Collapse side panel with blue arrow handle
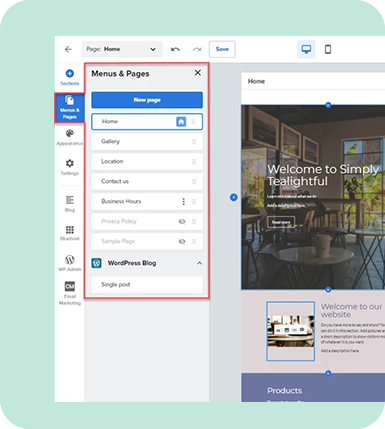Image resolution: width=385 pixels, height=429 pixels. [x=234, y=198]
